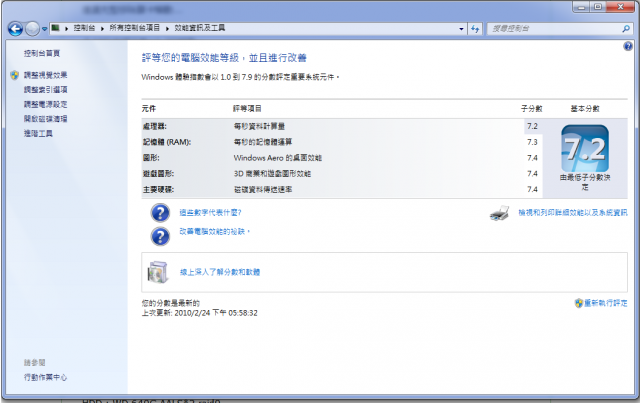Click the question mark icon beside 改善電腦效能的秘訣

(x=160, y=236)
